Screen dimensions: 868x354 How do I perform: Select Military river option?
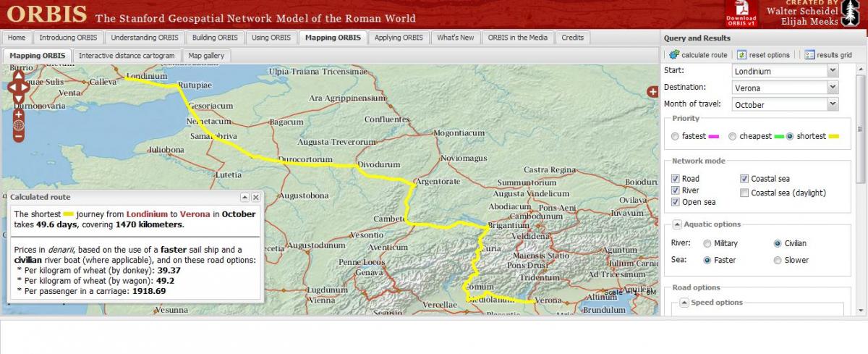(707, 243)
